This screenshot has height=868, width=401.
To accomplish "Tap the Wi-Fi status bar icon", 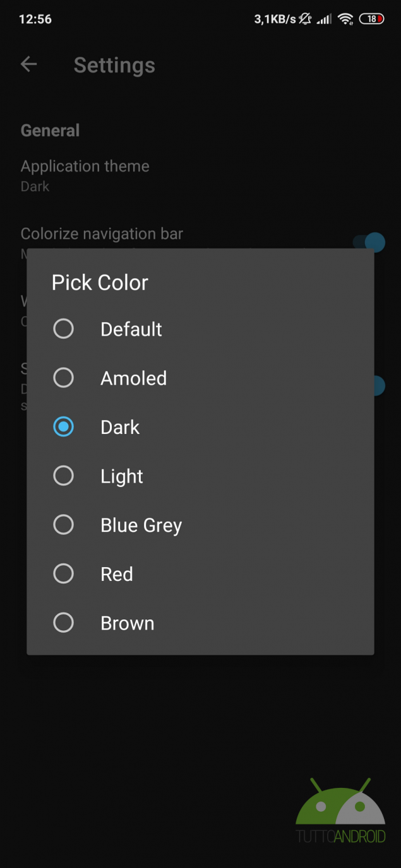I will tap(345, 19).
